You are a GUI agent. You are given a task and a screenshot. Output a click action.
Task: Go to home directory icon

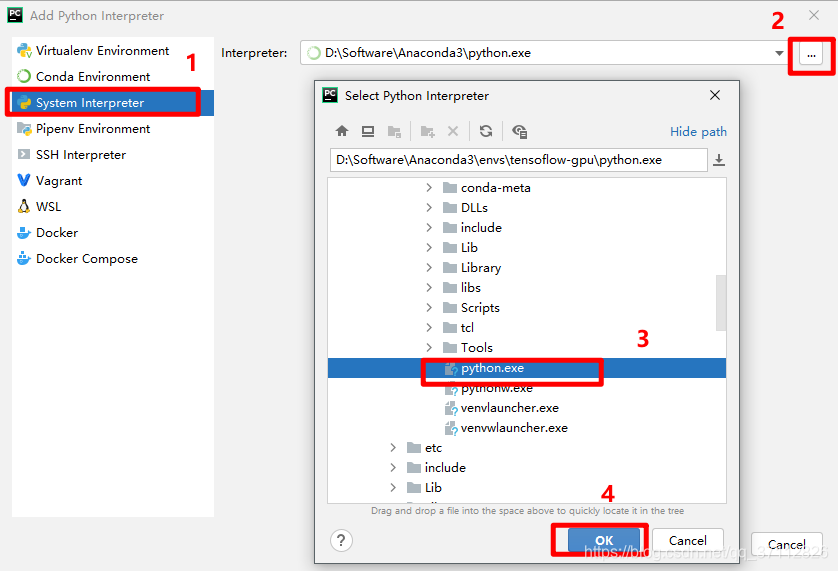point(342,131)
